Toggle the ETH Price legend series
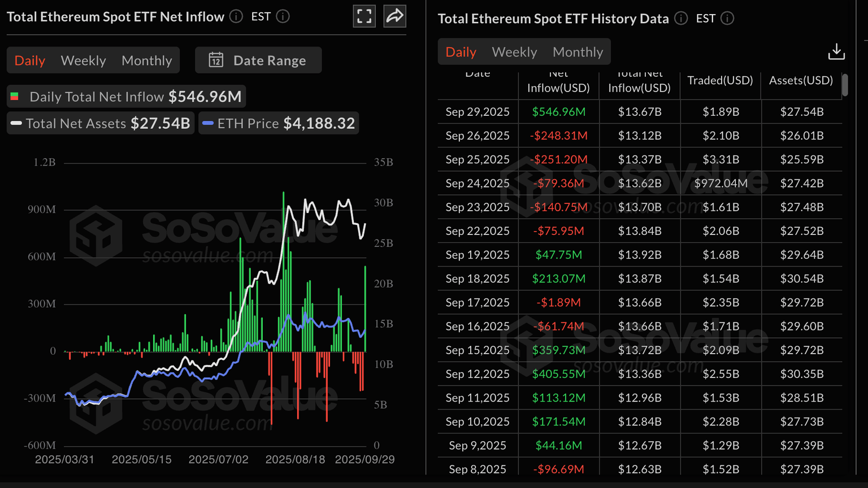Image resolution: width=868 pixels, height=488 pixels. 279,123
